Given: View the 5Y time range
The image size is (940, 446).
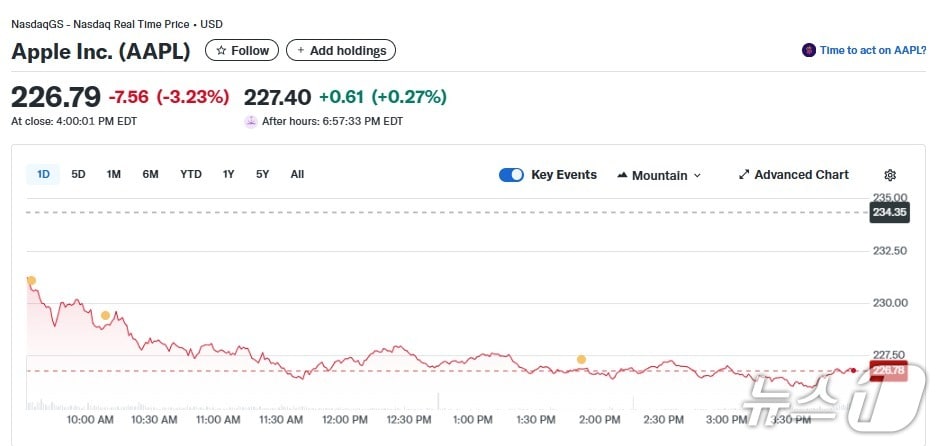Looking at the screenshot, I should point(262,174).
